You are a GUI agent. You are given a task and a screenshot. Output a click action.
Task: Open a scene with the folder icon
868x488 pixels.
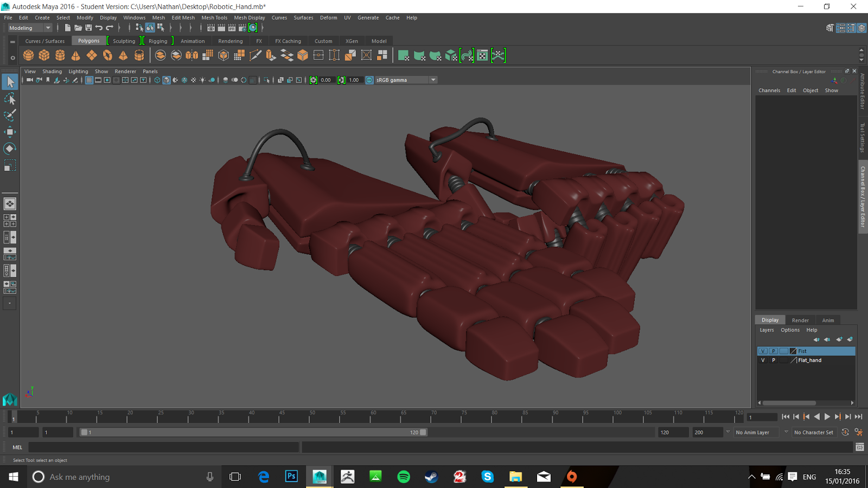tap(78, 28)
